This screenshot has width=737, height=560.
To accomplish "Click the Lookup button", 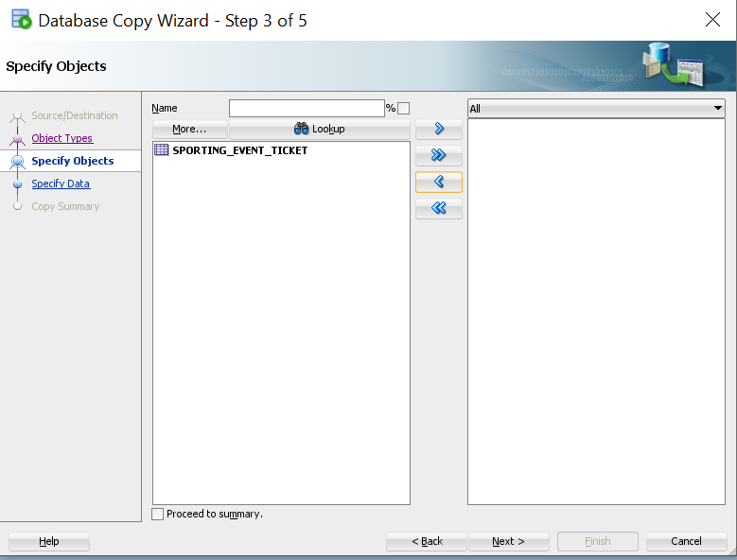I will [319, 129].
